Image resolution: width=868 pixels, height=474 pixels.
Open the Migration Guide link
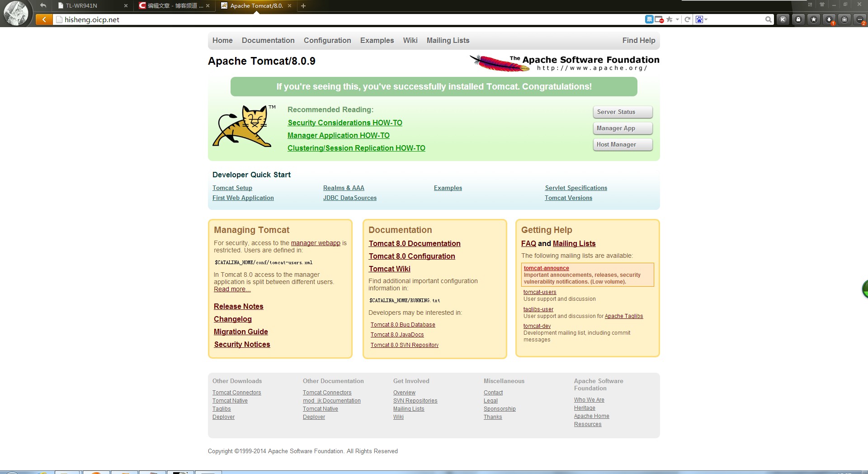[x=241, y=332]
